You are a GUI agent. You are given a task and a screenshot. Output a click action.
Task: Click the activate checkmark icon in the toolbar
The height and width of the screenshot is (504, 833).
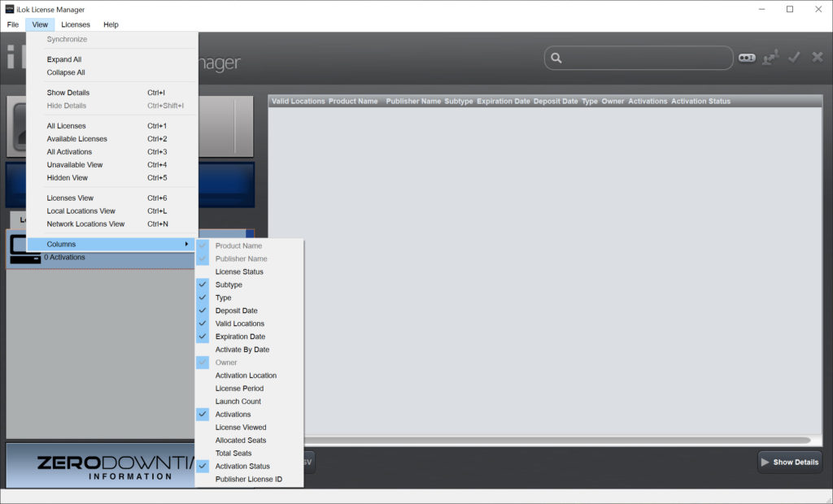coord(794,57)
